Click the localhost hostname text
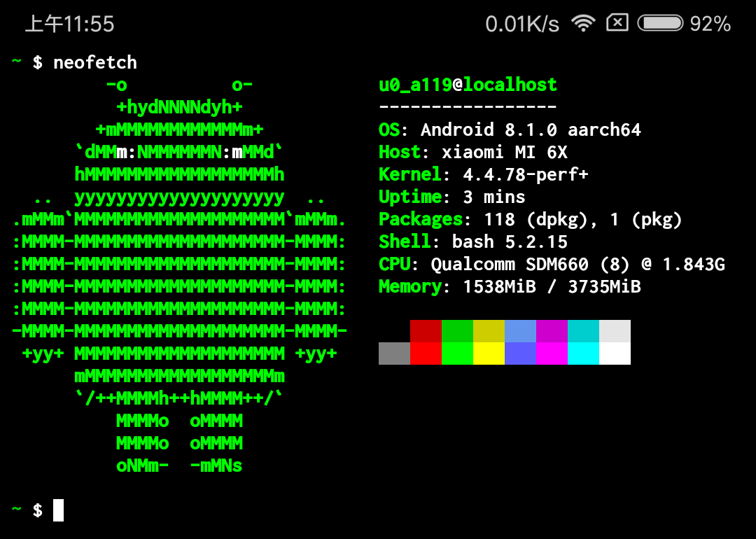The height and width of the screenshot is (539, 756). [510, 85]
